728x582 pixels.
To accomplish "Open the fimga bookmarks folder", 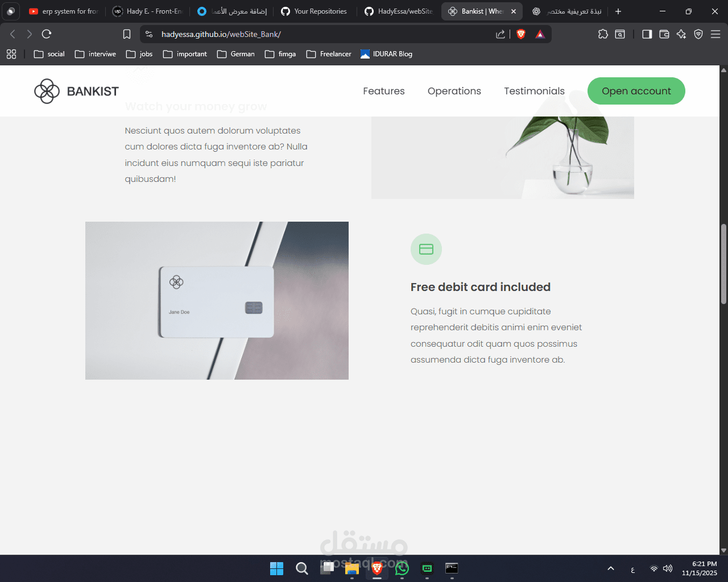I will coord(280,54).
